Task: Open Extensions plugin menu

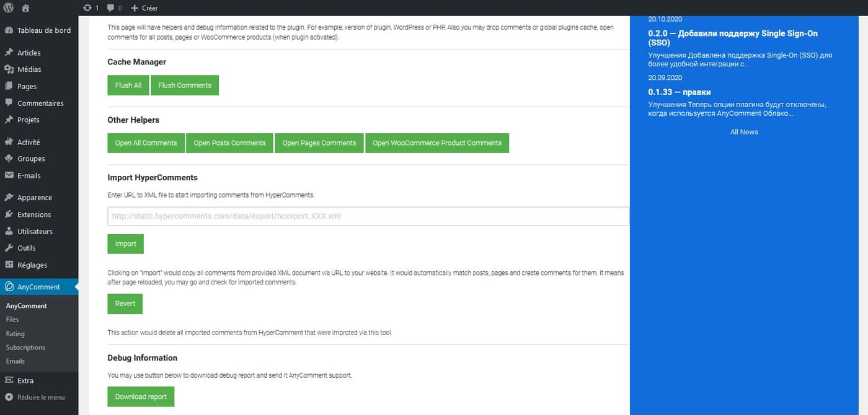Action: 34,214
